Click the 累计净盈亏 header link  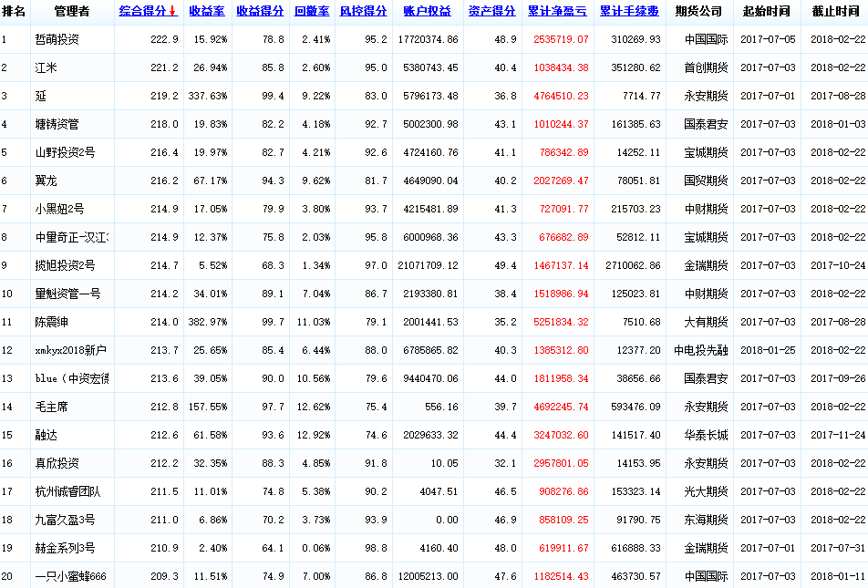coord(557,12)
